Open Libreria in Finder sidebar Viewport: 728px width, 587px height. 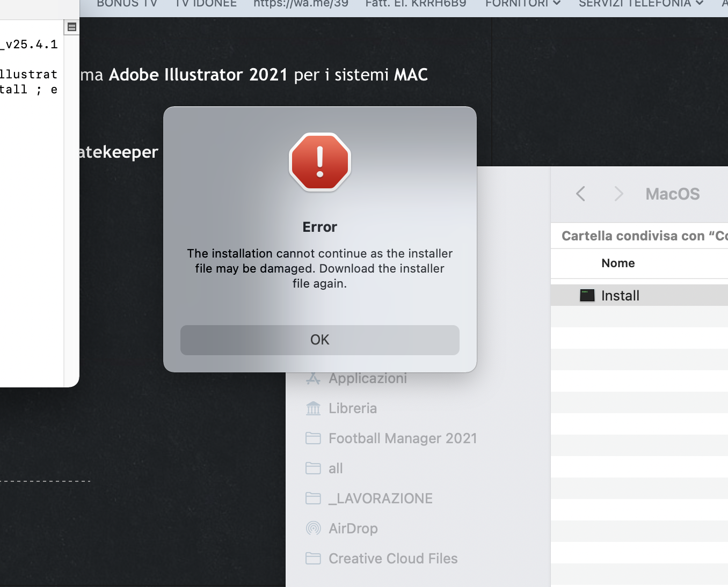click(x=341, y=408)
